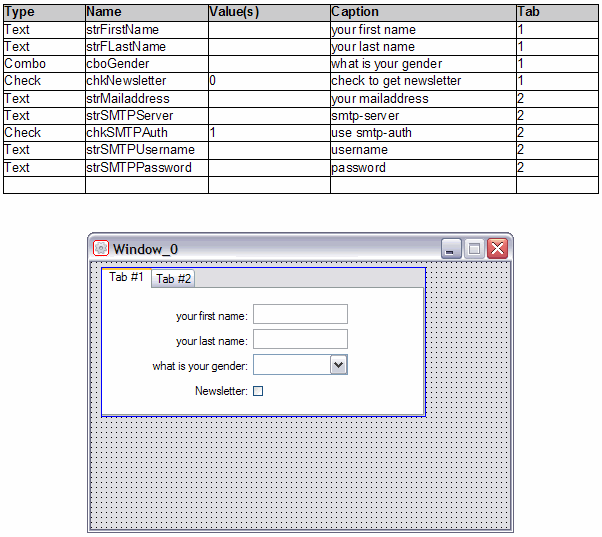Open the gender combo box dropdown arrow
602x537 pixels.
click(338, 365)
